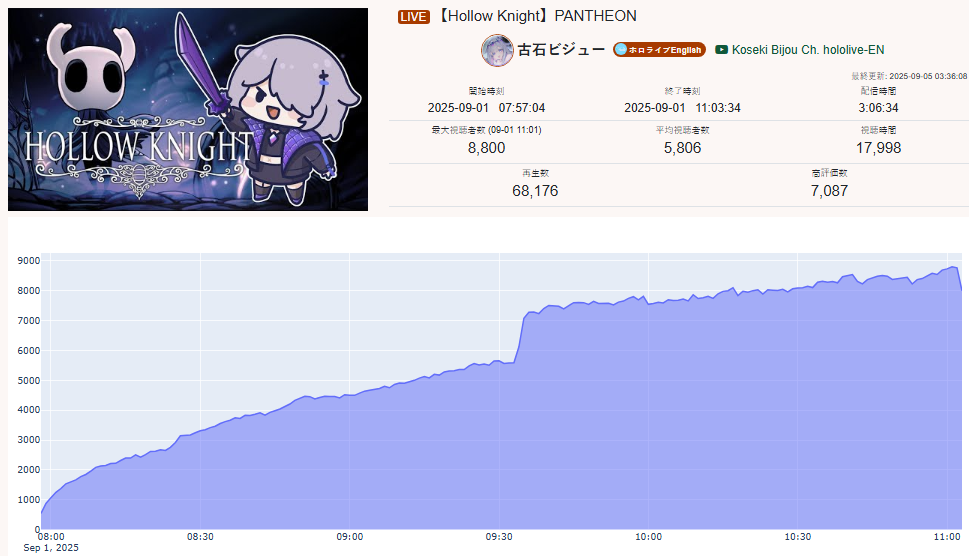Select the view count 68,176 figure
969x556 pixels.
[x=535, y=192]
